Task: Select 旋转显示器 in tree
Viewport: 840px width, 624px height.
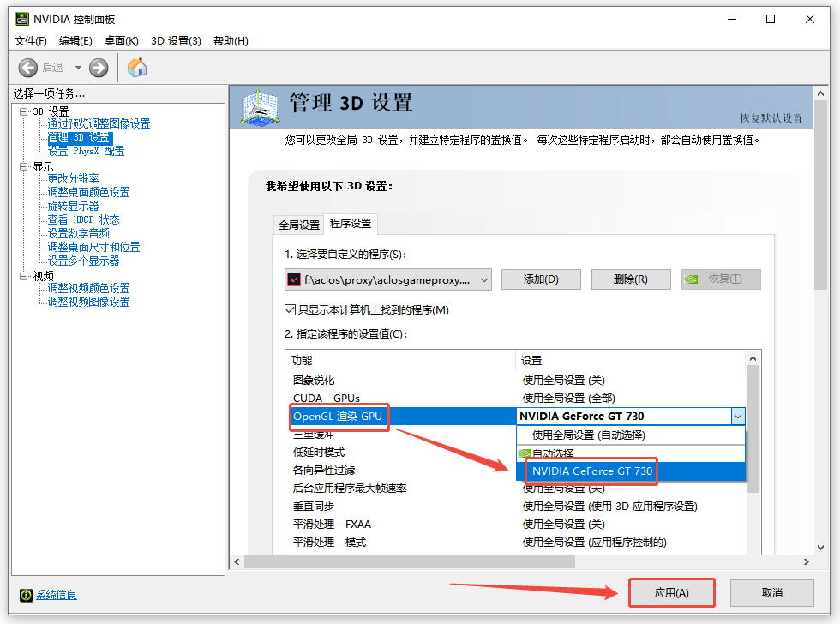Action: (x=74, y=207)
